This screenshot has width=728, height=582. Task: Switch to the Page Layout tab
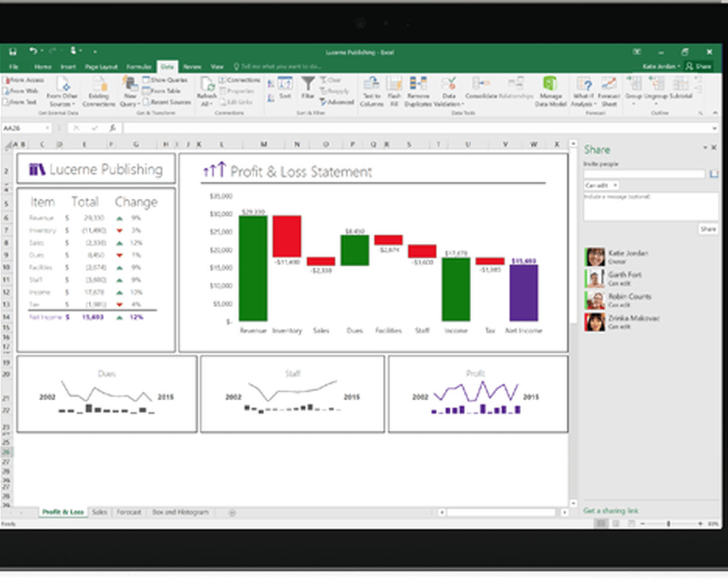coord(101,67)
